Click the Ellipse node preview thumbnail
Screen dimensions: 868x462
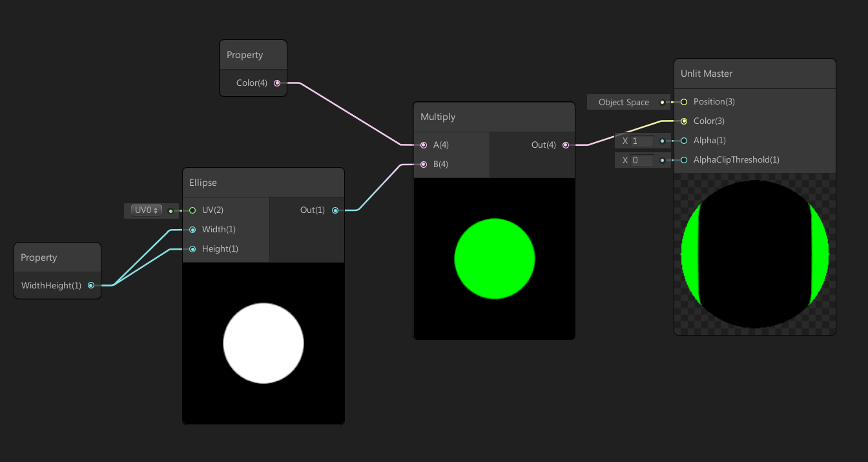pyautogui.click(x=263, y=343)
